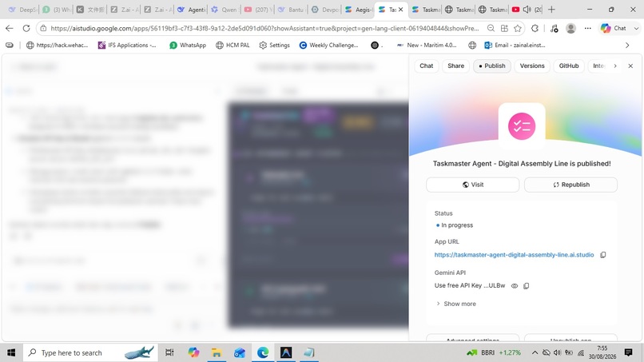Add this page to favorites

coord(518,28)
